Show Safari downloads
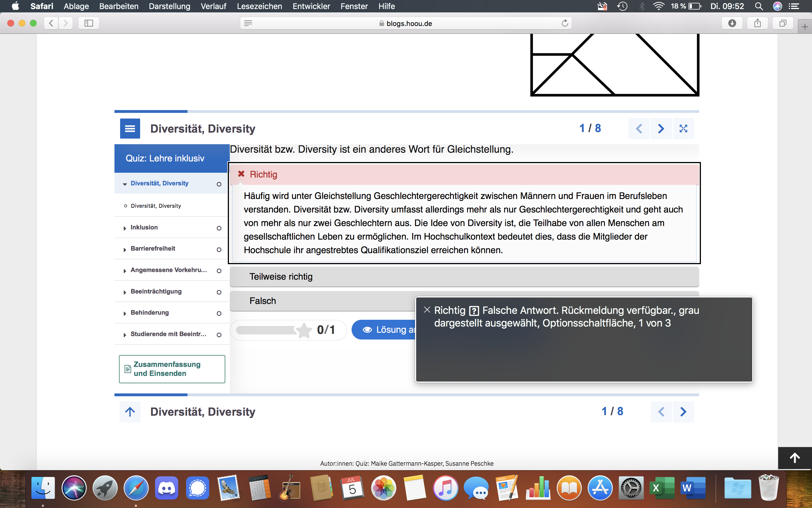The image size is (812, 508). [732, 23]
